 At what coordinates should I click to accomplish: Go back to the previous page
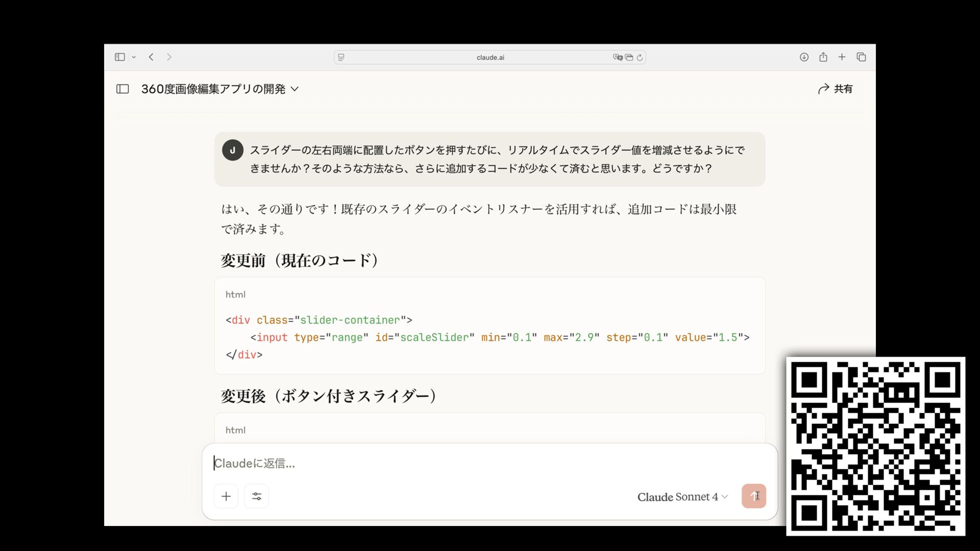(151, 57)
